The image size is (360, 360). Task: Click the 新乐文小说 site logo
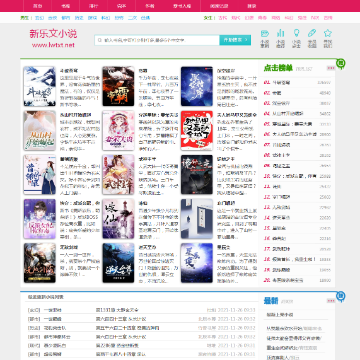coord(53,38)
